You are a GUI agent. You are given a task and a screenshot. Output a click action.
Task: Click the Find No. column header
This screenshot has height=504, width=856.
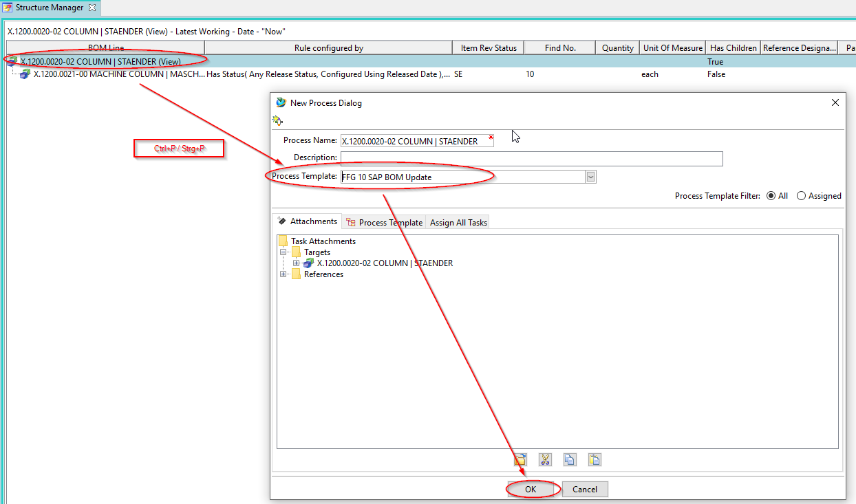pyautogui.click(x=559, y=47)
